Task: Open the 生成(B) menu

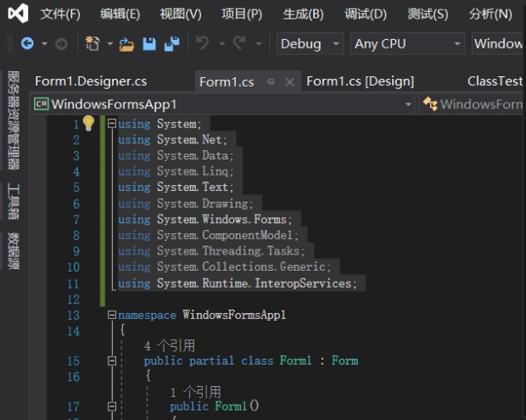Action: click(x=304, y=14)
